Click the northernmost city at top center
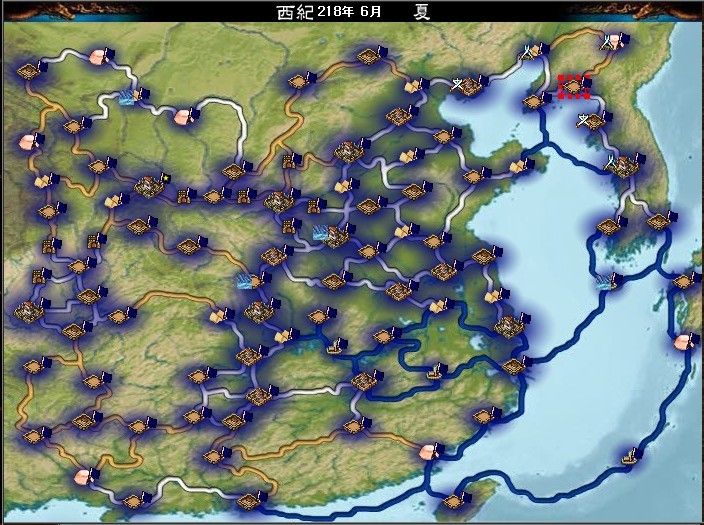The image size is (704, 525). coord(367,56)
